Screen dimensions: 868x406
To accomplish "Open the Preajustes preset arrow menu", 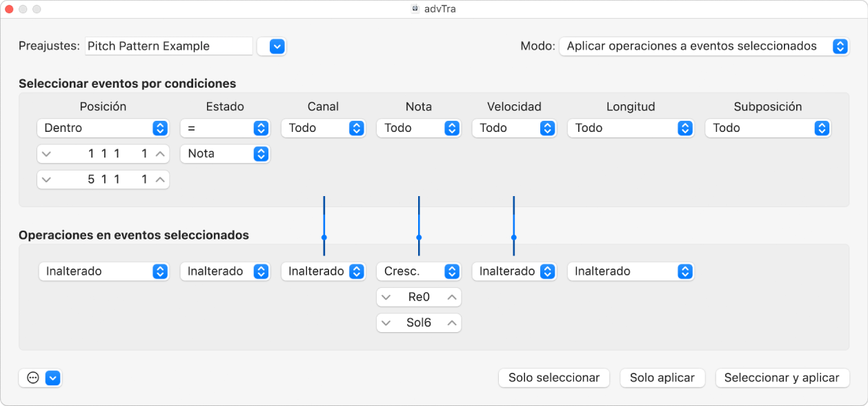I will pyautogui.click(x=277, y=46).
